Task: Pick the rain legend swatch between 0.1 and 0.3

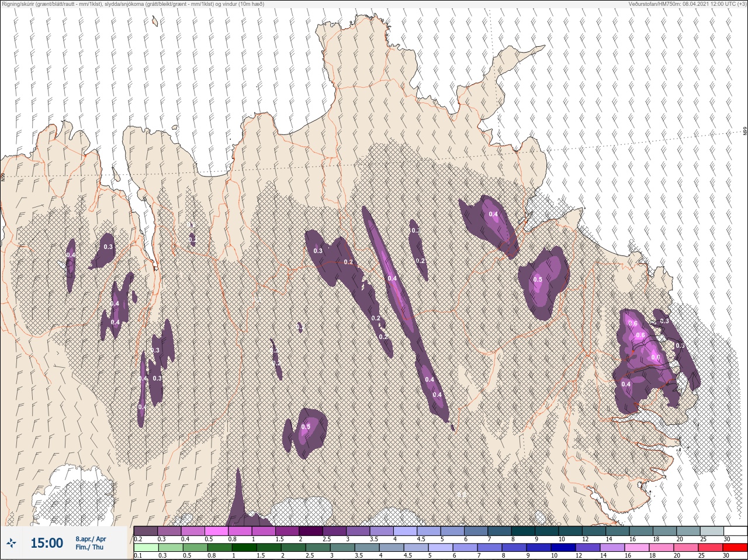Action: (146, 547)
